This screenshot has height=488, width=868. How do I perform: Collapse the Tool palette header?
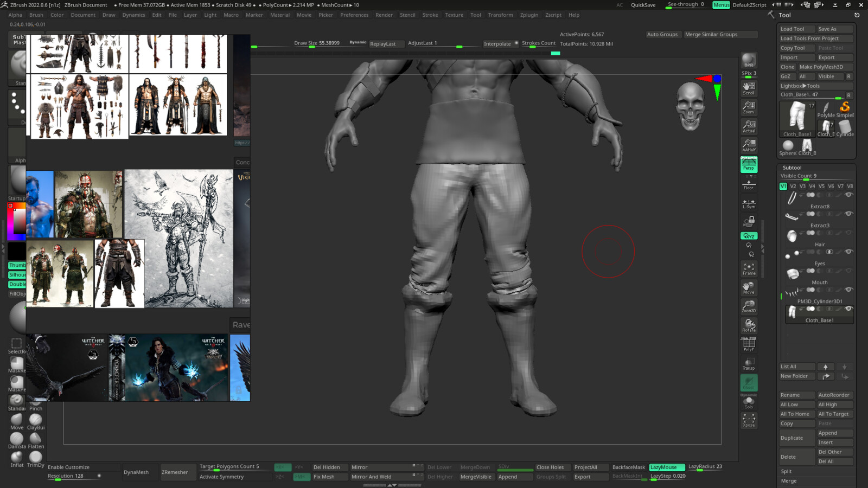point(785,15)
